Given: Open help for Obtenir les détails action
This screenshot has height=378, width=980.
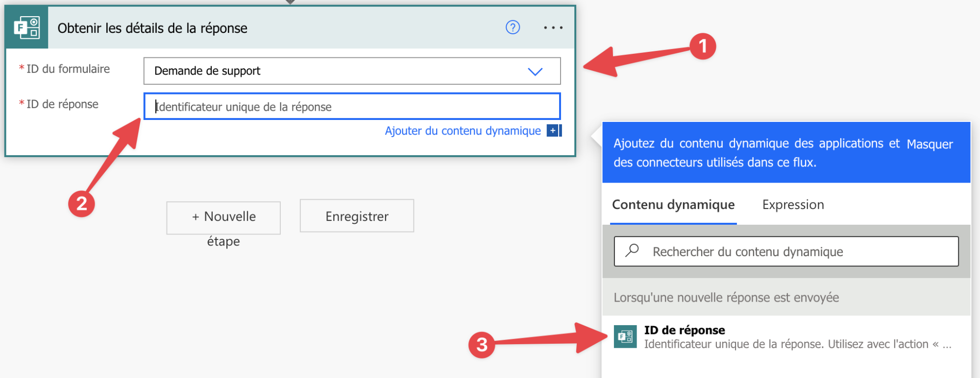Looking at the screenshot, I should pyautogui.click(x=513, y=27).
